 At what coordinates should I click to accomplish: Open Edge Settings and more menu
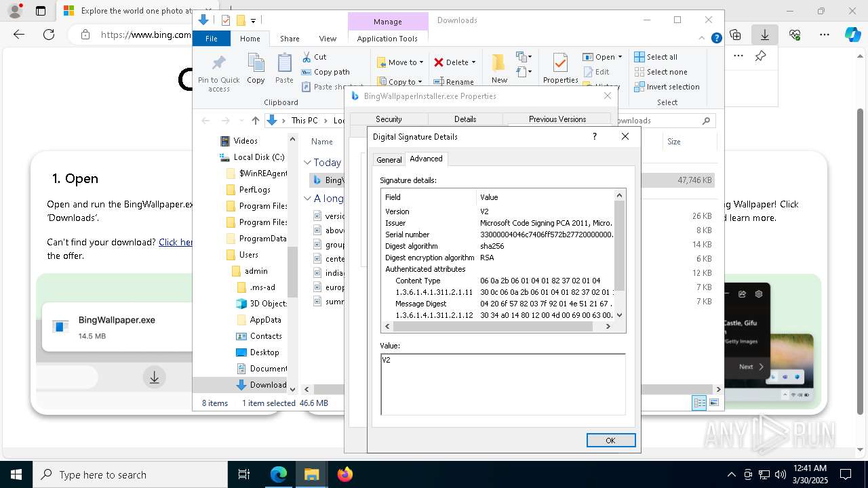tap(824, 35)
